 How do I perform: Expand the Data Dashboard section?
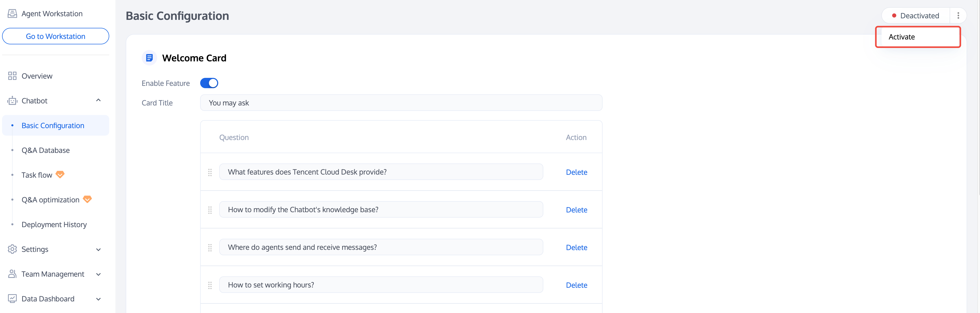point(98,299)
